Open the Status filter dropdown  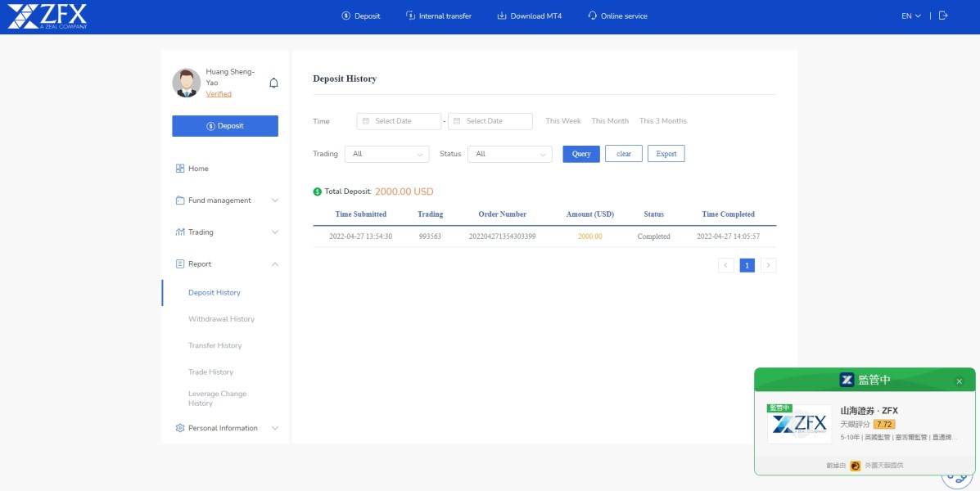[509, 154]
